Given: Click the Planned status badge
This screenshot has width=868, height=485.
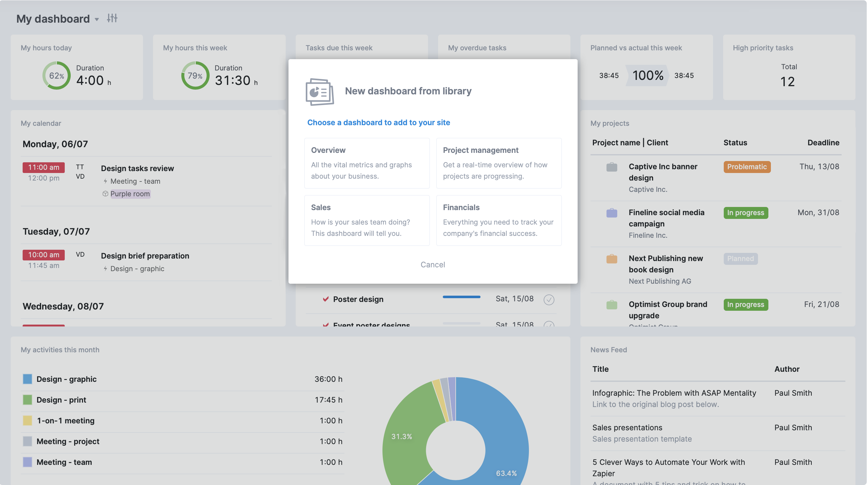Looking at the screenshot, I should 740,258.
